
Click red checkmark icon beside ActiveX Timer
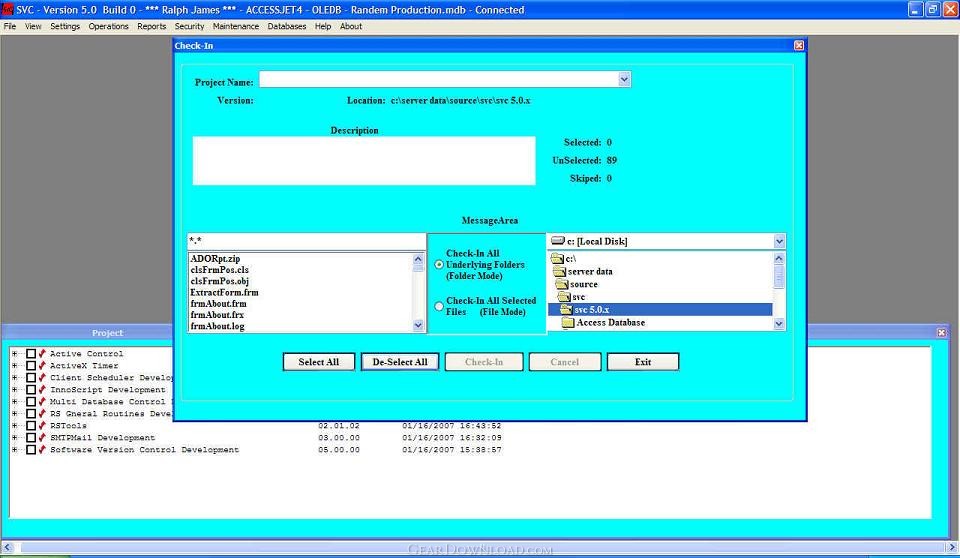(42, 366)
